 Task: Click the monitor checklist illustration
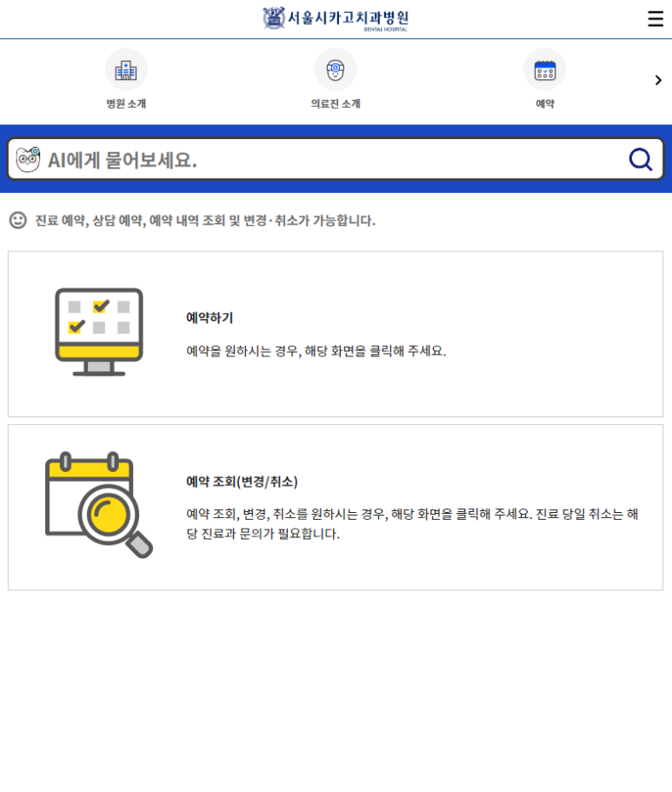point(99,332)
